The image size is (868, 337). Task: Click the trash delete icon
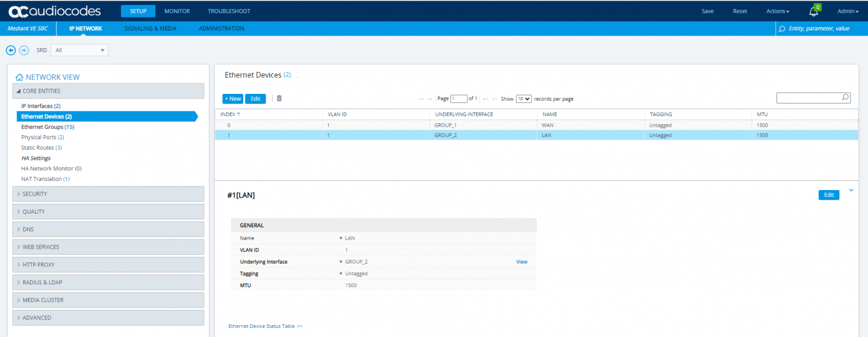click(279, 98)
